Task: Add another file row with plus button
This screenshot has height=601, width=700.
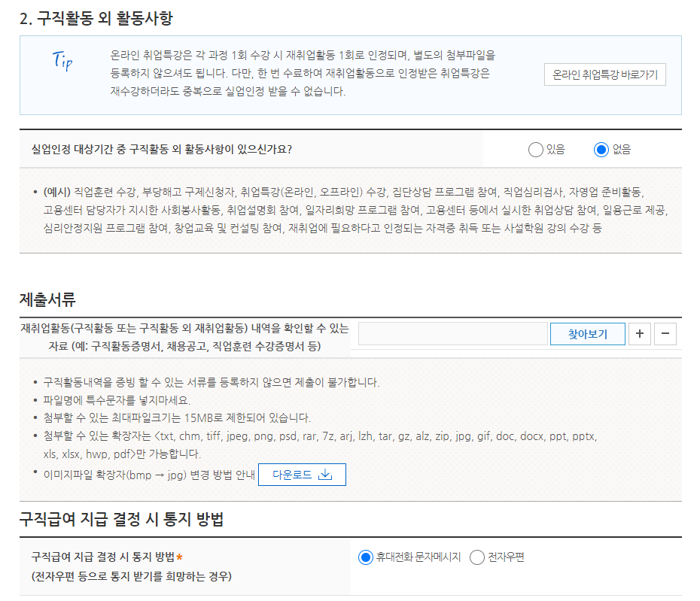Action: click(x=640, y=334)
